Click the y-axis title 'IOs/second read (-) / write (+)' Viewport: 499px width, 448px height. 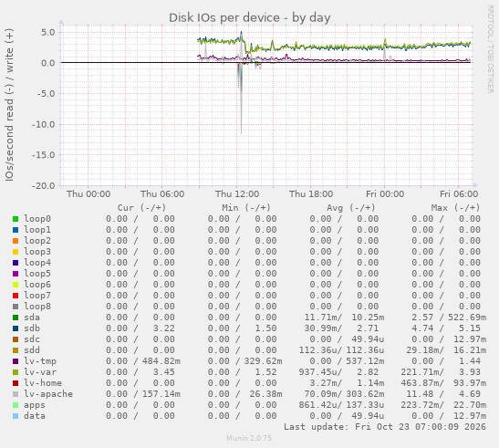click(9, 105)
